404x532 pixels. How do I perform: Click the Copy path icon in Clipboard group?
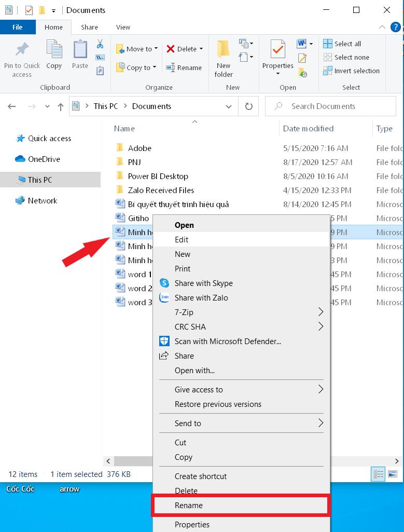tap(100, 57)
